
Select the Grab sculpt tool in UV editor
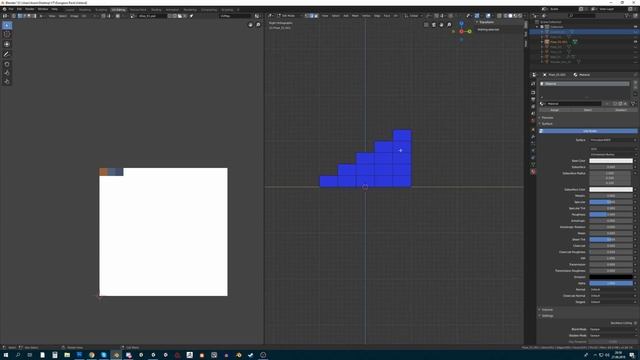(x=7, y=64)
